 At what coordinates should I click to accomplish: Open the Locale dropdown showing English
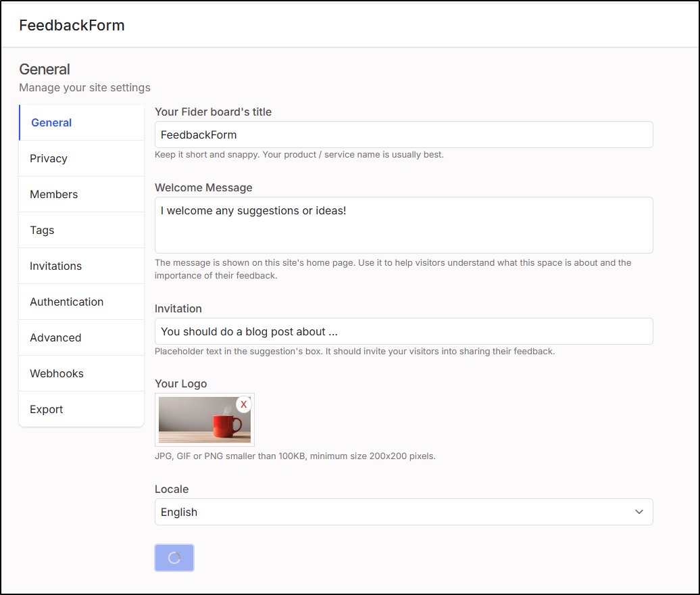[403, 512]
